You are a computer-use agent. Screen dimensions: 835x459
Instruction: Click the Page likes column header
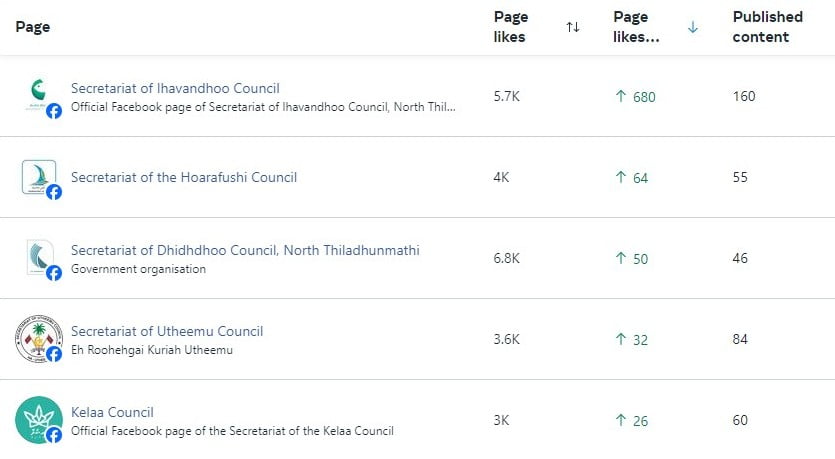click(511, 27)
